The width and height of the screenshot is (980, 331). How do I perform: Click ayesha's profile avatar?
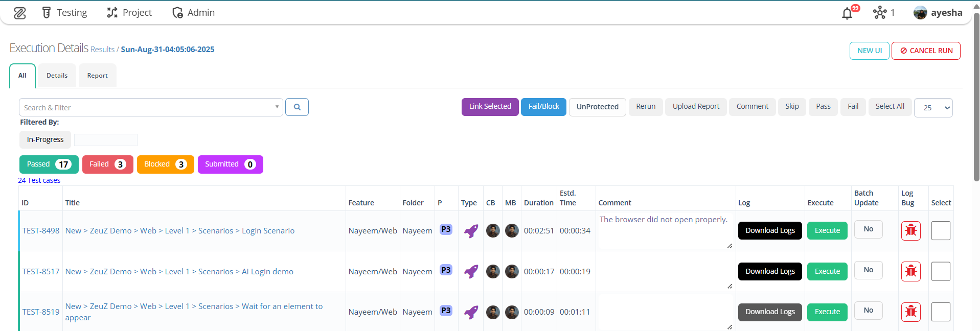[x=920, y=13]
